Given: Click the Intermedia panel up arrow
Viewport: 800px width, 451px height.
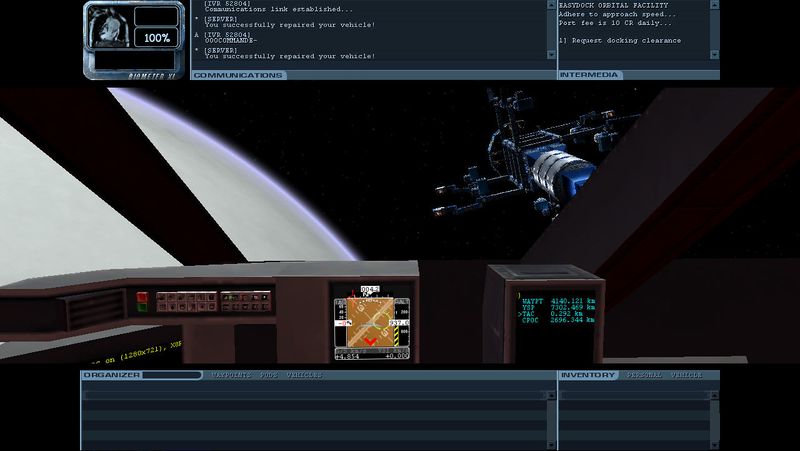Looking at the screenshot, I should [714, 5].
